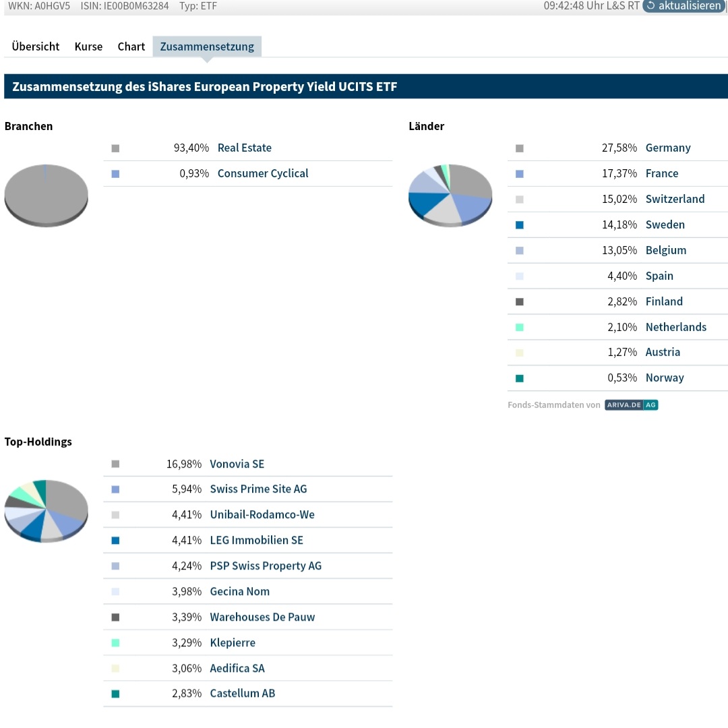Open the Swiss Prime Site AG holding

(259, 489)
